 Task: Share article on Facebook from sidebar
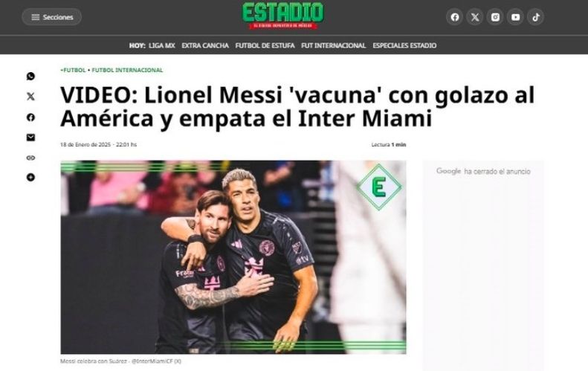tap(30, 117)
